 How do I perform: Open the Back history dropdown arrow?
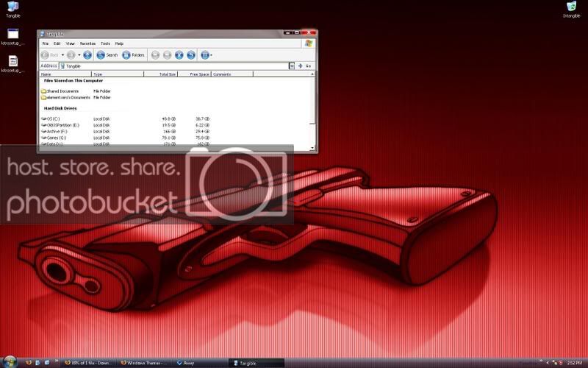coord(62,55)
